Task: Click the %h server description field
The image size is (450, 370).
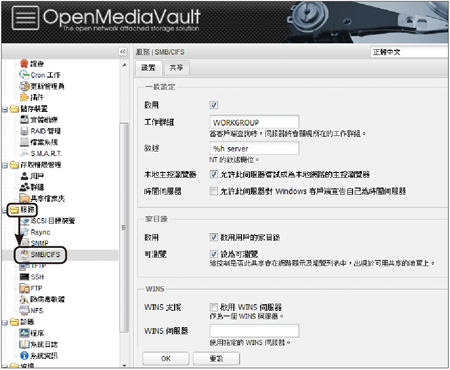Action: [254, 148]
